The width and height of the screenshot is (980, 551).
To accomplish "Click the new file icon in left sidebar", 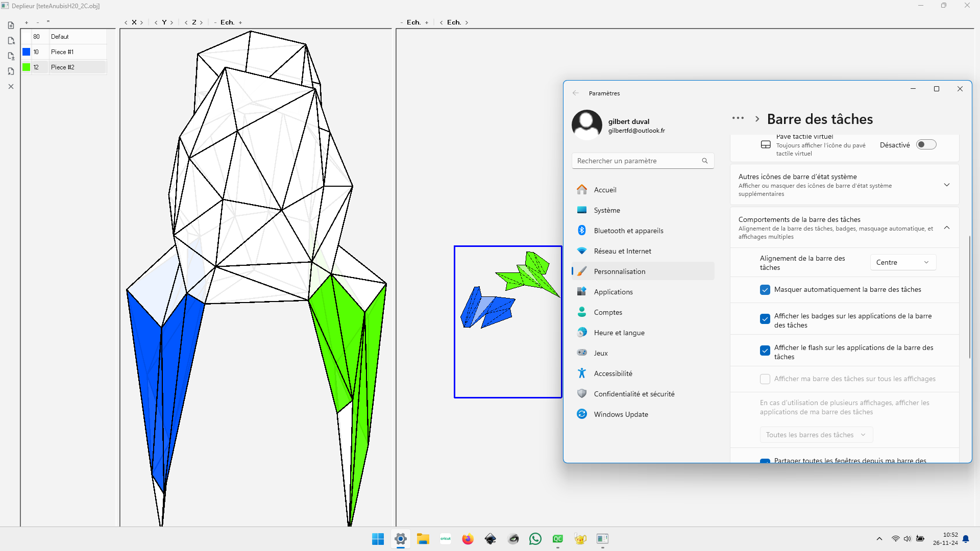I will point(11,25).
